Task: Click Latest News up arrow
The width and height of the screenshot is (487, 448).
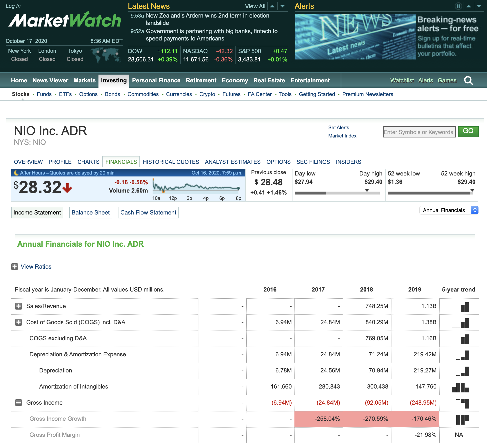Action: click(272, 6)
